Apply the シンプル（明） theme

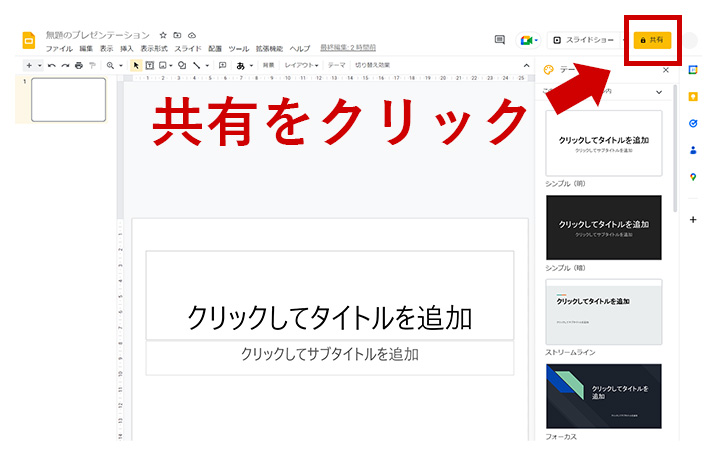click(x=604, y=143)
